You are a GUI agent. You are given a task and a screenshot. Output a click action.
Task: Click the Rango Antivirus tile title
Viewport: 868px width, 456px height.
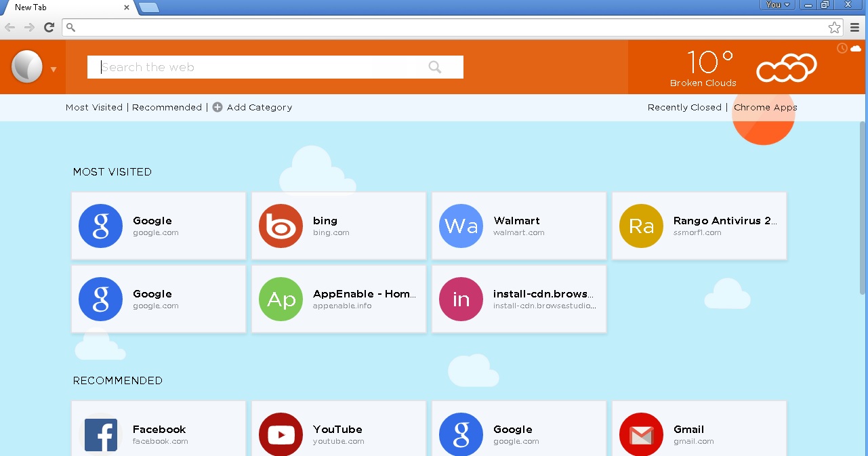click(726, 220)
